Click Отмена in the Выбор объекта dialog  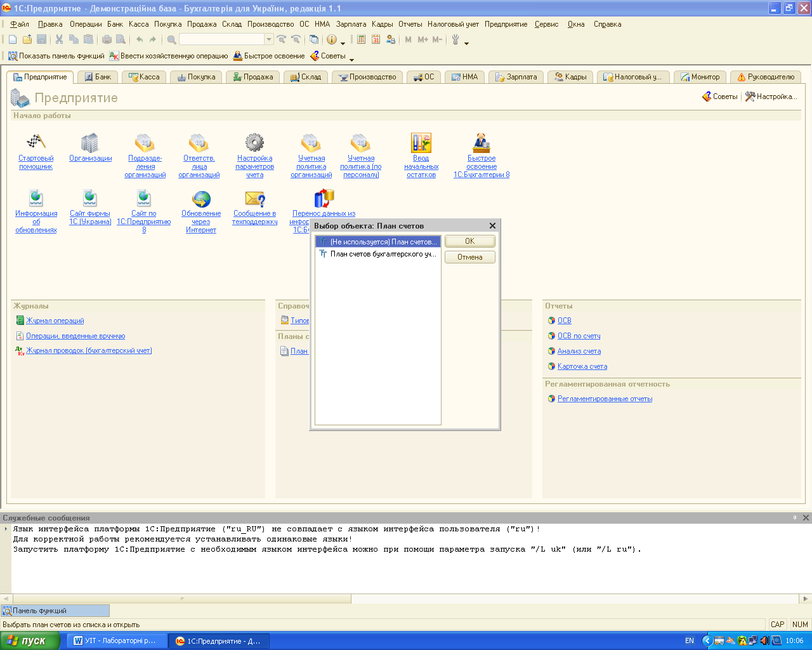tap(469, 257)
